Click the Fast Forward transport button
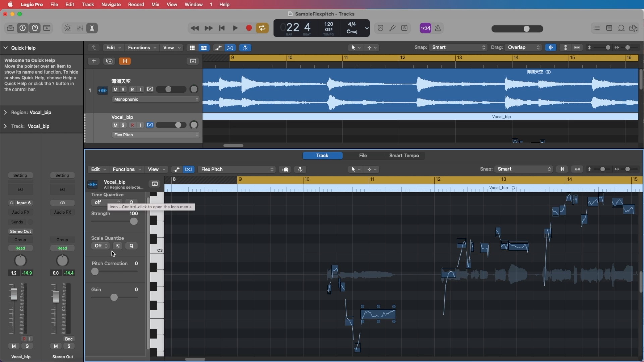Viewport: 644px width, 362px height. coord(208,28)
